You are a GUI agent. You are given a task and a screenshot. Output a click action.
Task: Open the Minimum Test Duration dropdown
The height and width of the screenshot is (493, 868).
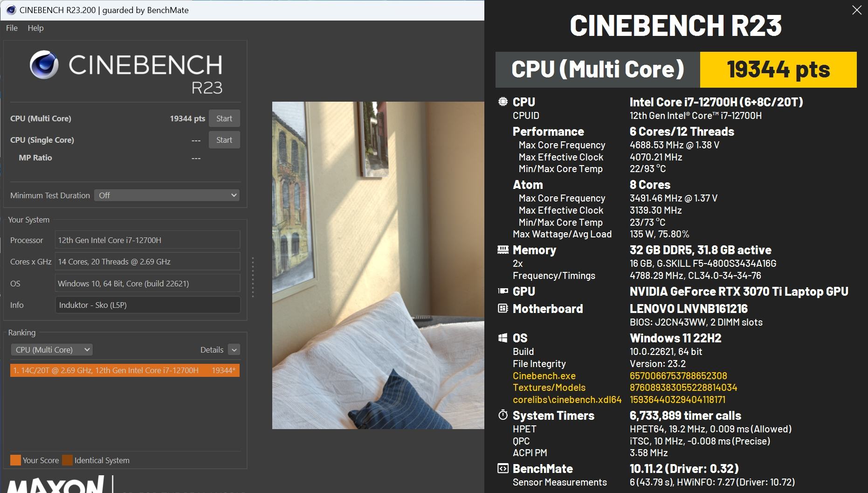tap(167, 195)
